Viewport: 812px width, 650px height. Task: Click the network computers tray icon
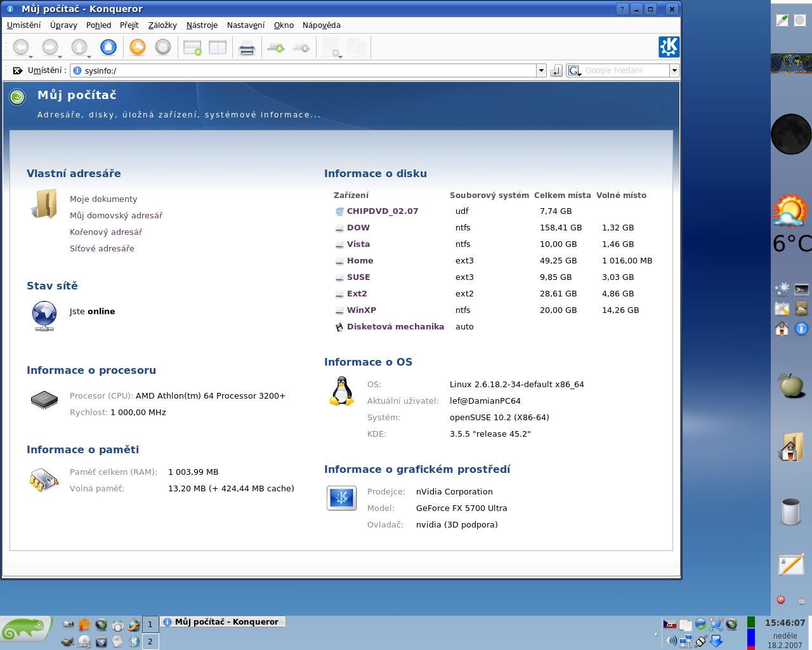[686, 641]
